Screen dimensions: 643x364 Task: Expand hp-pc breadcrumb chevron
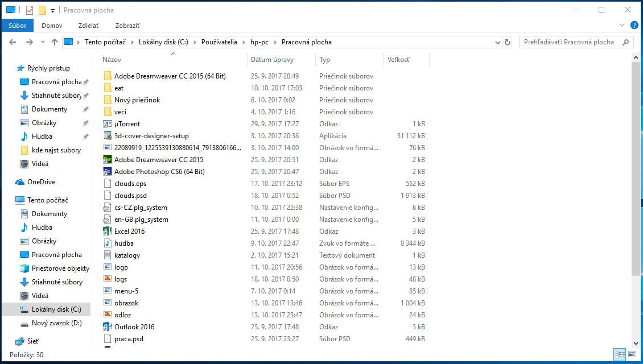(x=275, y=42)
